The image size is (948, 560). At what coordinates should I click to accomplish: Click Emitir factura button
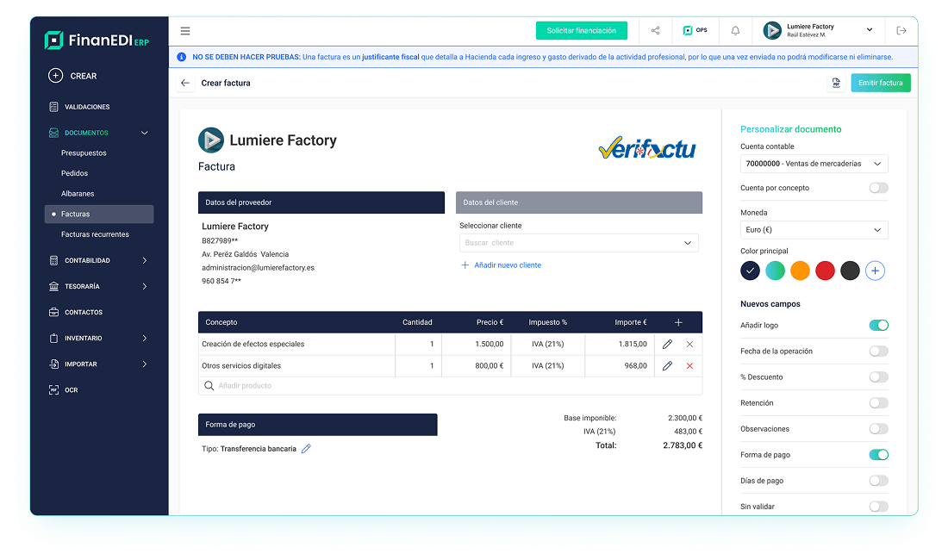pyautogui.click(x=880, y=83)
